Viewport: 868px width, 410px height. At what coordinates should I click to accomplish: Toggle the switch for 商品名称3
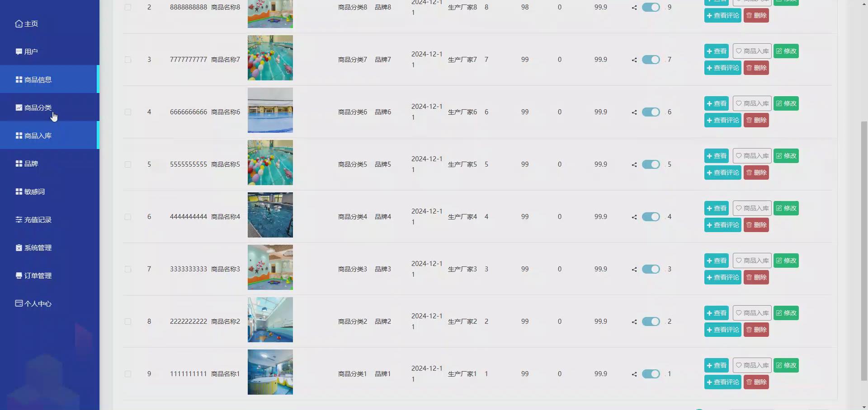651,269
